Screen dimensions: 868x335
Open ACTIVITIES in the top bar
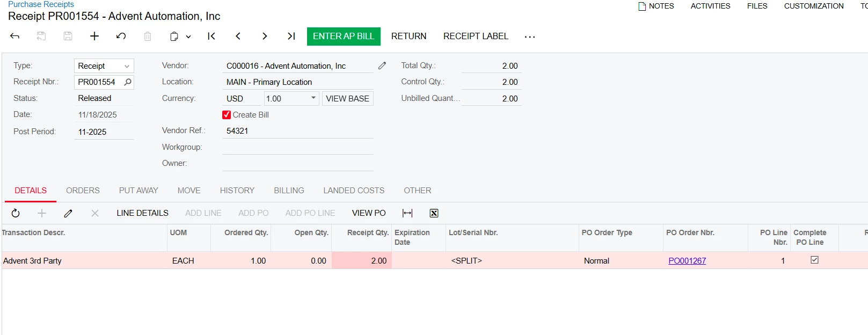click(710, 6)
